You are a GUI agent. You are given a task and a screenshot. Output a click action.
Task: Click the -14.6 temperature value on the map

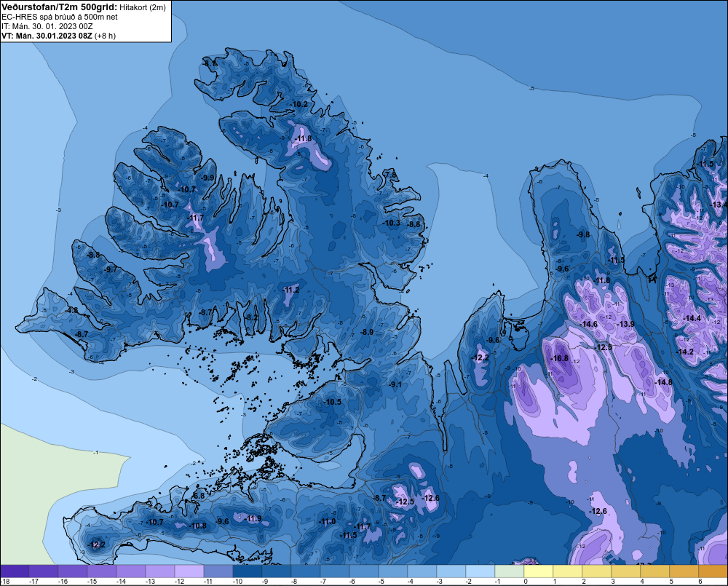point(589,324)
